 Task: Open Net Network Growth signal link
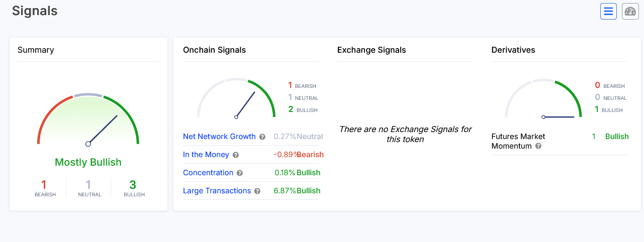click(x=219, y=137)
